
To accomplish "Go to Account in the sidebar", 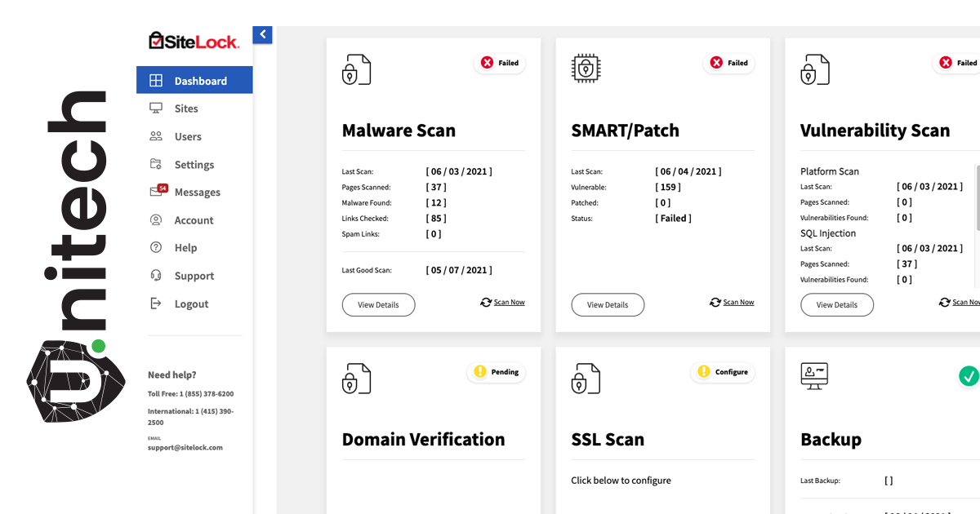I will pyautogui.click(x=194, y=219).
